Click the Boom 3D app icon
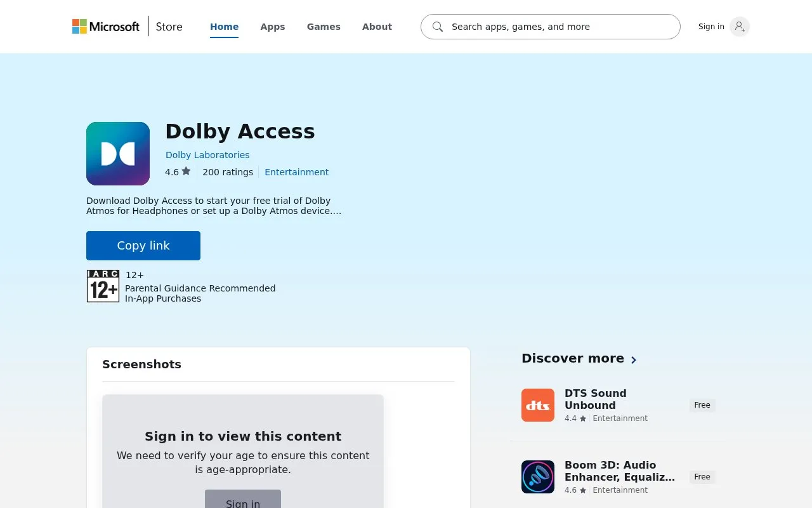The image size is (812, 508). click(x=538, y=477)
